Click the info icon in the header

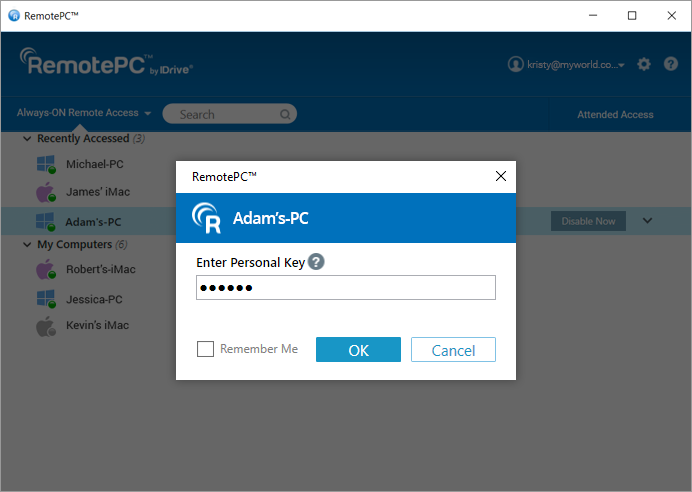tap(670, 64)
